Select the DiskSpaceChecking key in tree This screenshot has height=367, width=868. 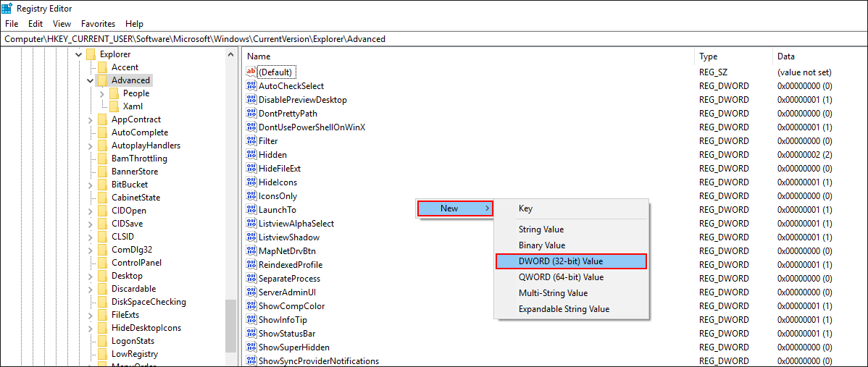pos(149,302)
